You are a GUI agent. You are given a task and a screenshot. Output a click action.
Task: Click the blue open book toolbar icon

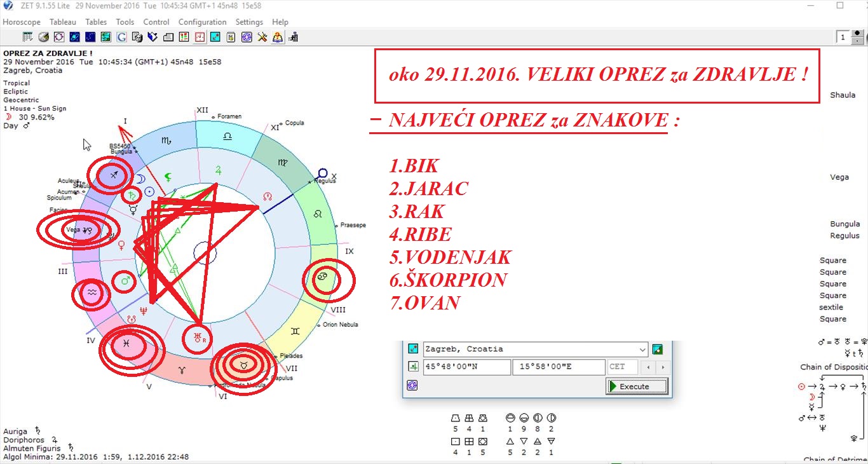pos(153,38)
